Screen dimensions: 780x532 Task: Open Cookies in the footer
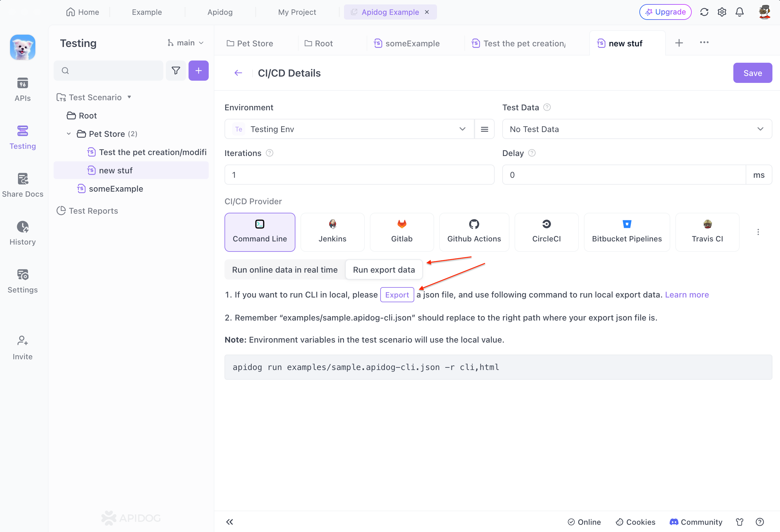pos(635,522)
